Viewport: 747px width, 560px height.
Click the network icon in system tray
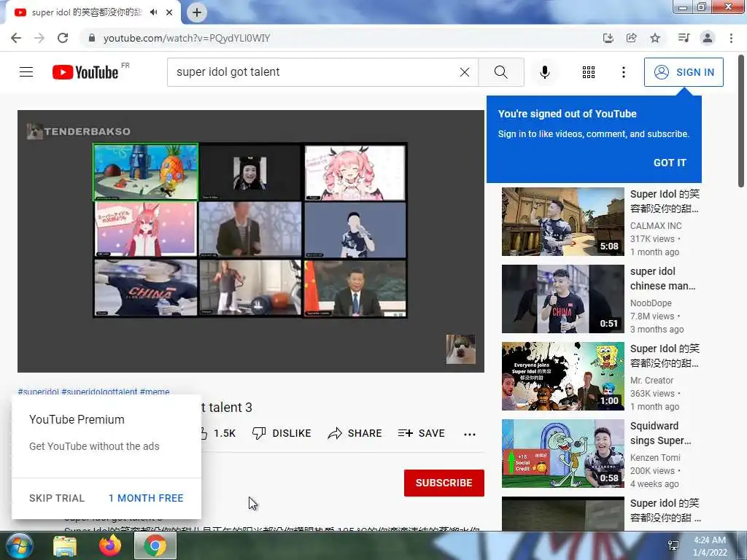(x=673, y=545)
